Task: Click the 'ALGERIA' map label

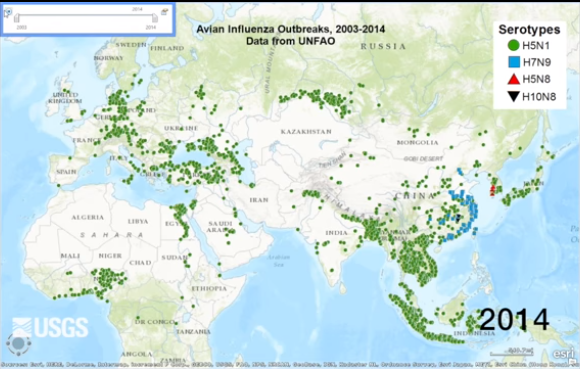Action: 88,217
